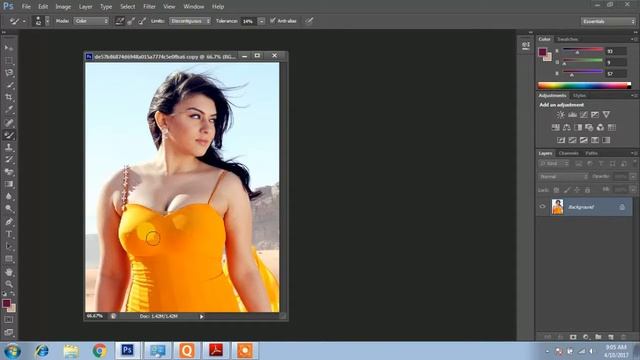Toggle lock image pixels
The height and width of the screenshot is (360, 640).
click(567, 190)
